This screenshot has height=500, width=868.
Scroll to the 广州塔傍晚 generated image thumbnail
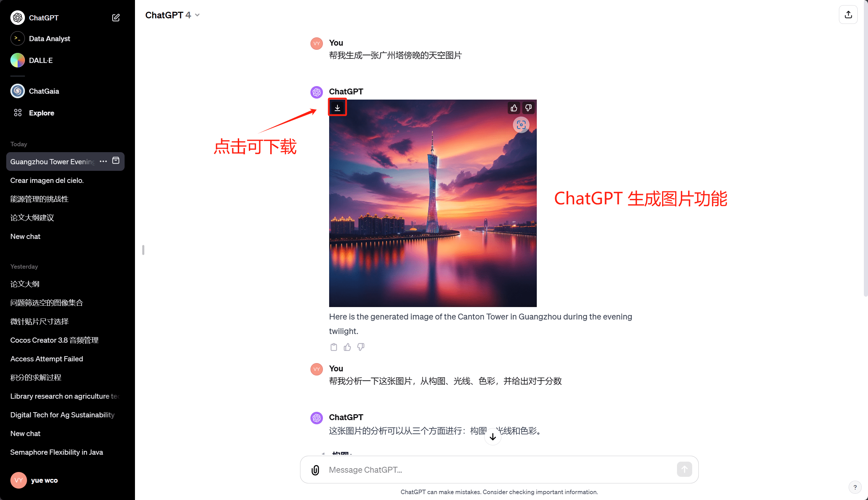point(433,203)
